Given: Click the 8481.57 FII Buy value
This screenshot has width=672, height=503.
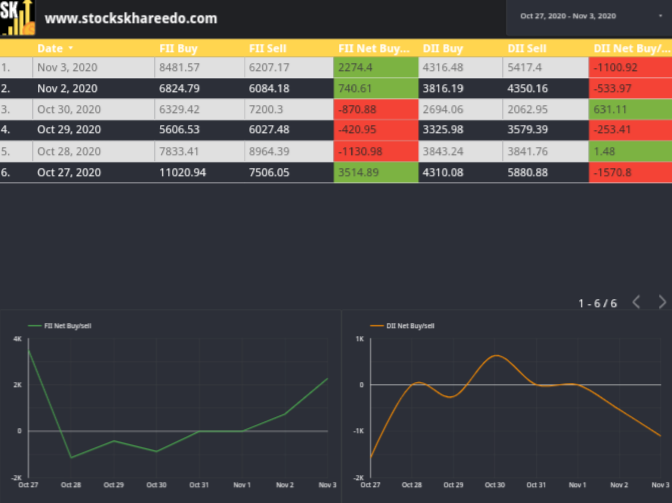Looking at the screenshot, I should tap(179, 67).
